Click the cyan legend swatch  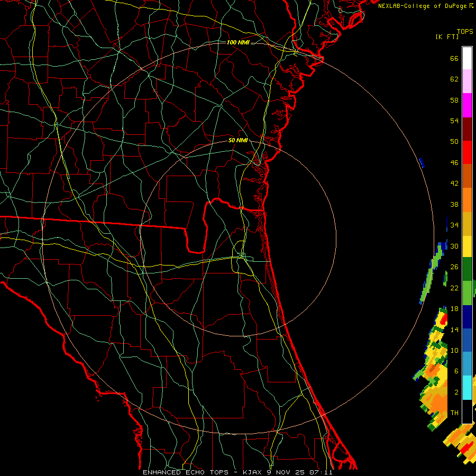pyautogui.click(x=467, y=387)
